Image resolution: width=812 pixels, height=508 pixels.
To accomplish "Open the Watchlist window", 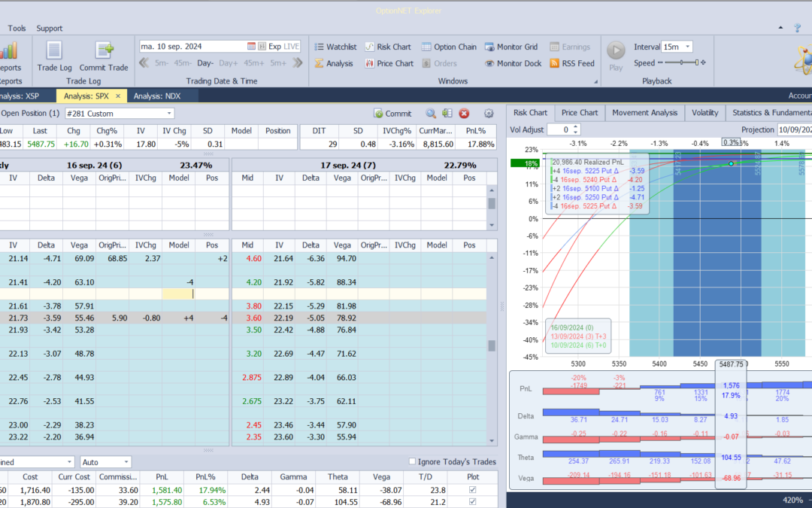I will coord(335,47).
